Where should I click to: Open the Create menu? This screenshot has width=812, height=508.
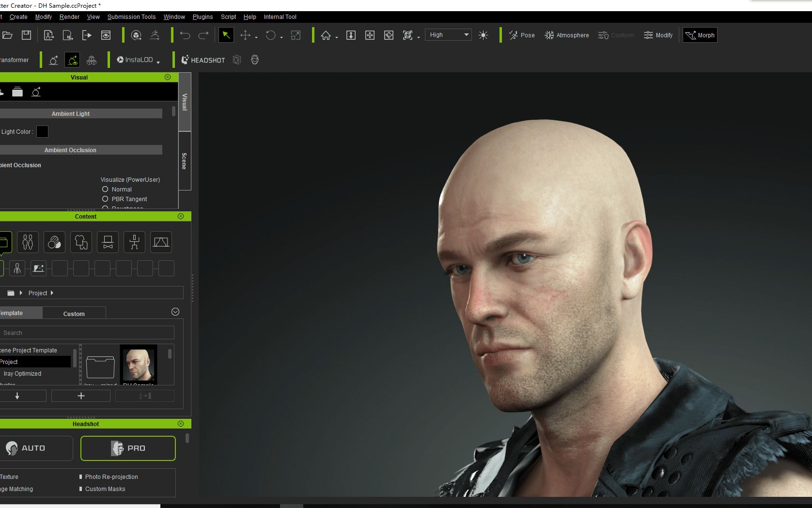pyautogui.click(x=18, y=17)
